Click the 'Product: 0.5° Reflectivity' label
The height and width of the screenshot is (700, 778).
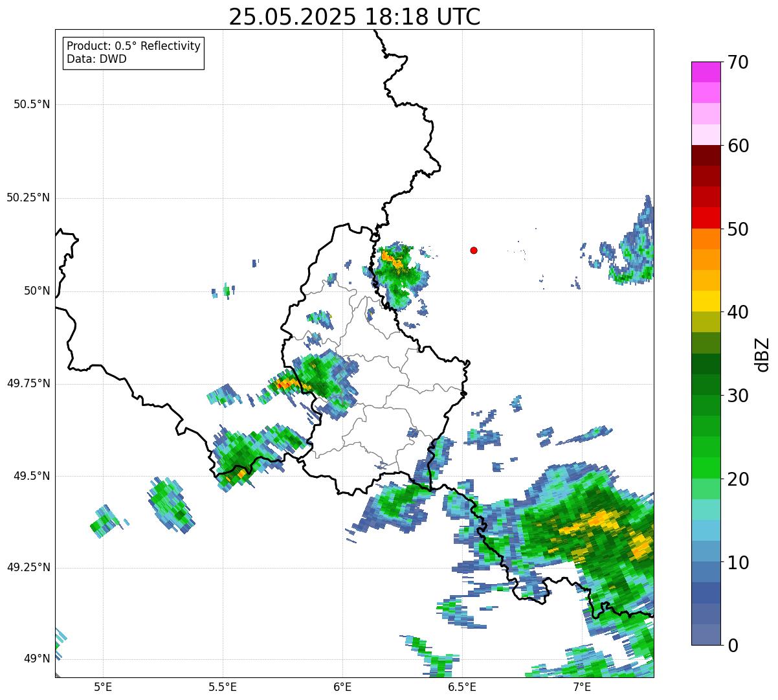134,47
